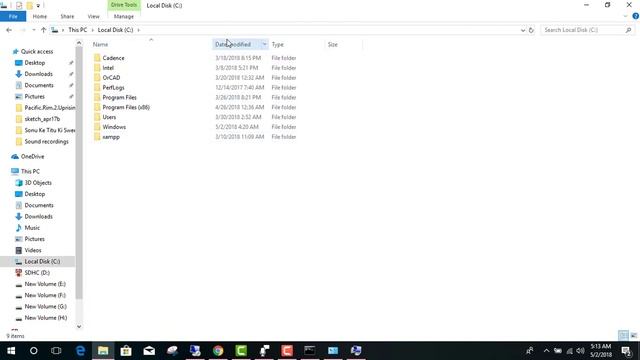The width and height of the screenshot is (640, 360).
Task: Select the Drive Tools contextual tab
Action: pyautogui.click(x=124, y=5)
